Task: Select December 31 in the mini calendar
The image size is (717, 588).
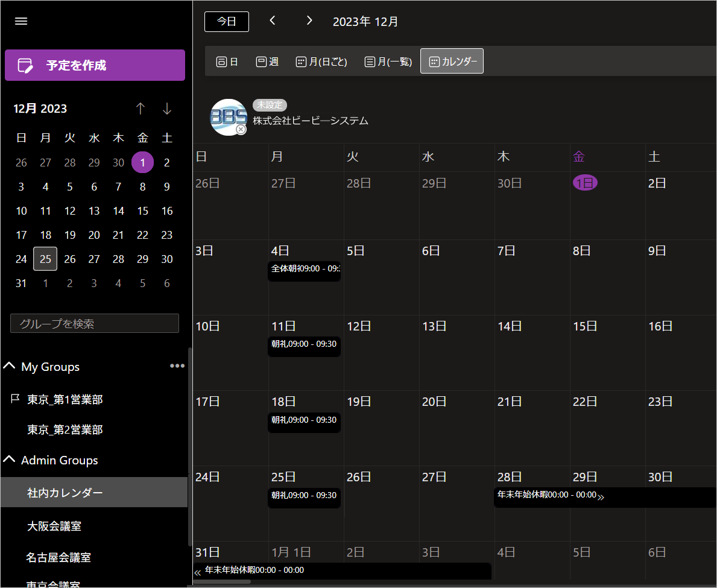Action: pyautogui.click(x=21, y=283)
